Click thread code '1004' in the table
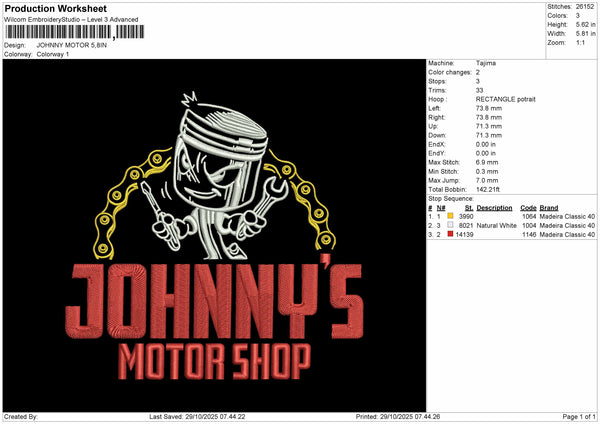The height and width of the screenshot is (424, 600). point(529,226)
